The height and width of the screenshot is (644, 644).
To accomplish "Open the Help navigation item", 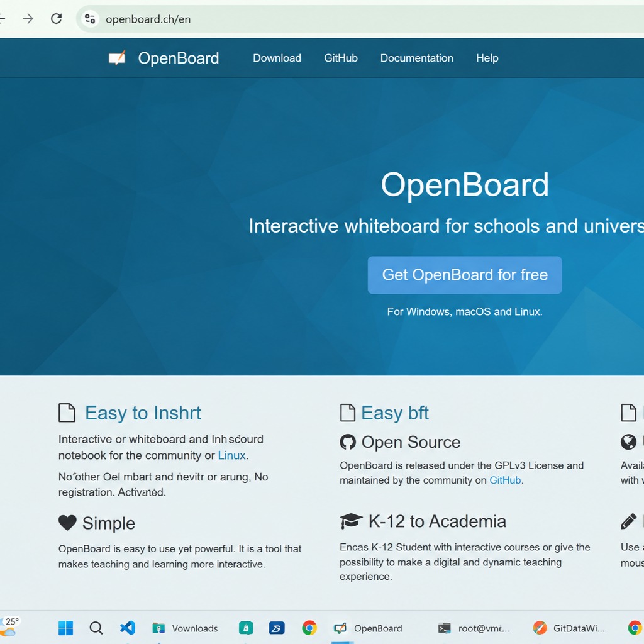I will [487, 58].
